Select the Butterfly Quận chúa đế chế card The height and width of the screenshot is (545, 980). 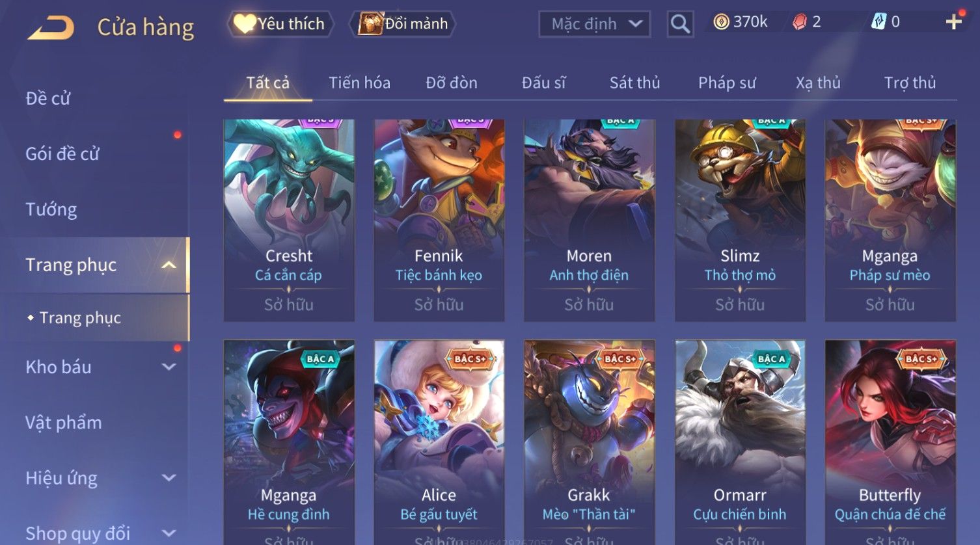click(x=890, y=442)
